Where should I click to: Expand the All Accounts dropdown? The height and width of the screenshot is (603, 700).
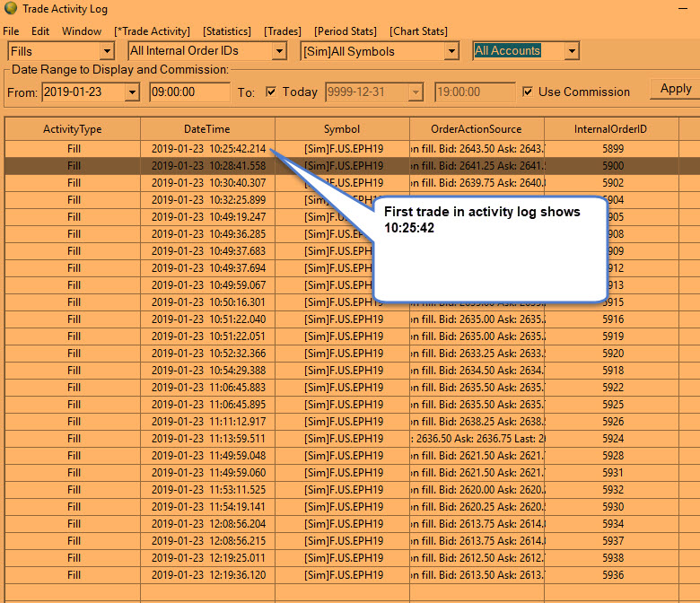tap(572, 51)
